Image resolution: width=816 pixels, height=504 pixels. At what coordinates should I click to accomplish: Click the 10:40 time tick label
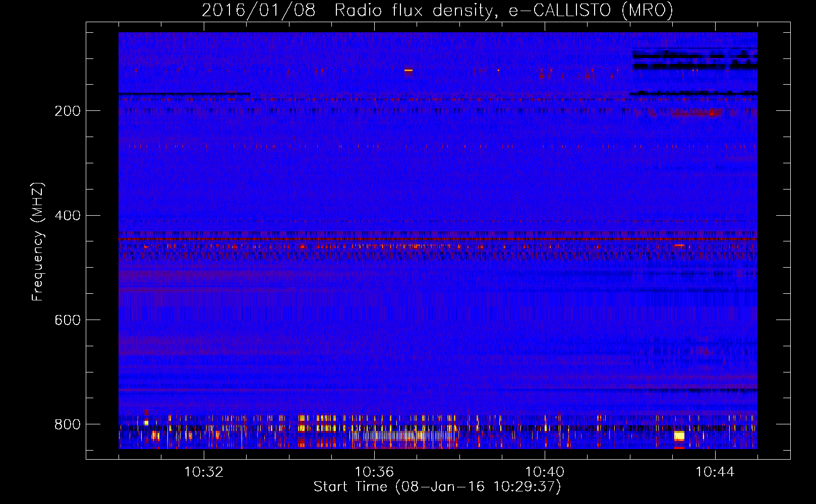point(545,472)
